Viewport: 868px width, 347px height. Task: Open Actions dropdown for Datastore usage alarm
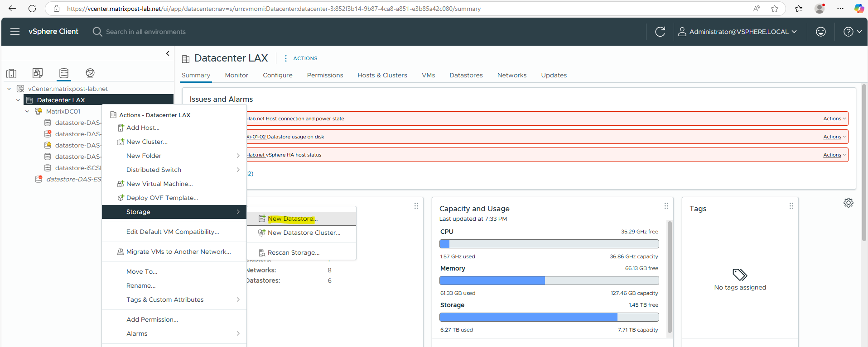point(834,137)
